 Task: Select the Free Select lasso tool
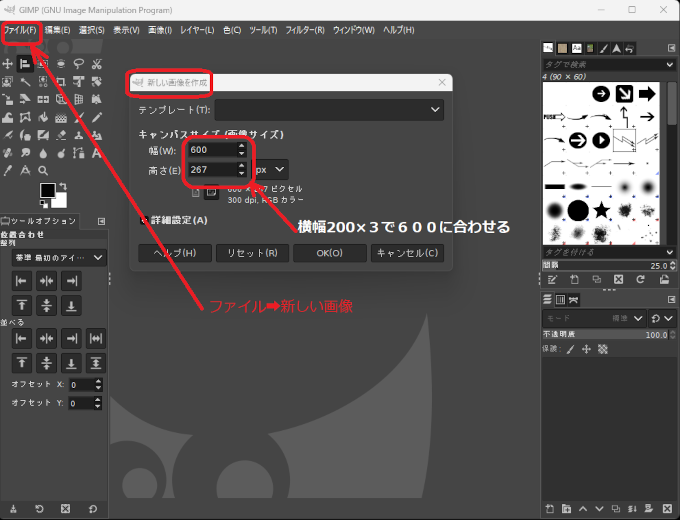pos(78,64)
